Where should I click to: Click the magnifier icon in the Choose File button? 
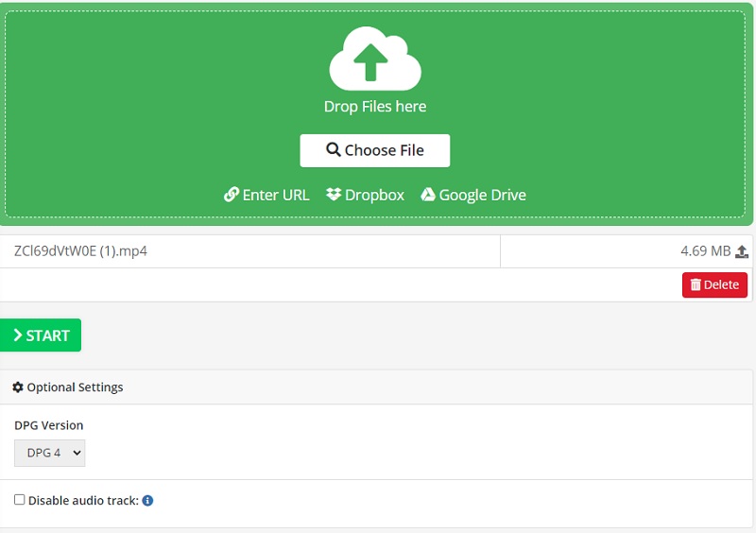[333, 150]
